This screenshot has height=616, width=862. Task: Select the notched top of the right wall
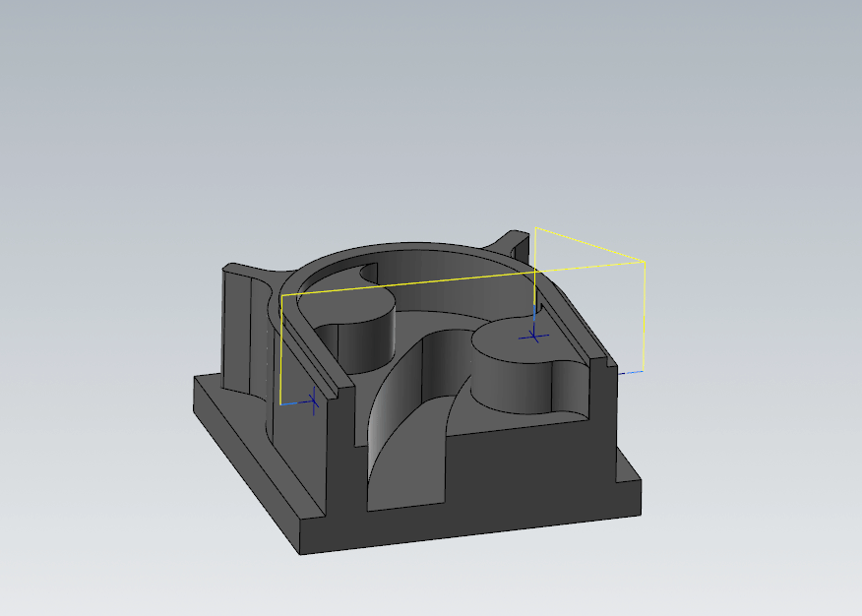tap(603, 361)
